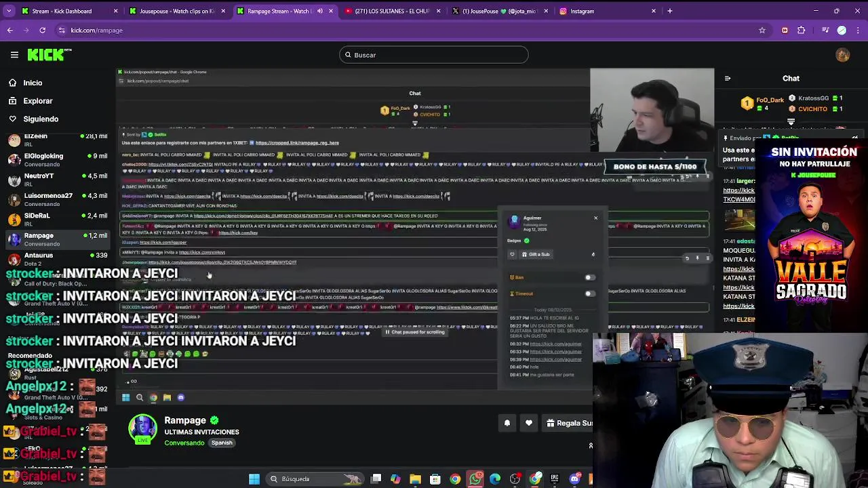This screenshot has height=488, width=868.
Task: Reload the kick.com/rampage page
Action: (42, 30)
